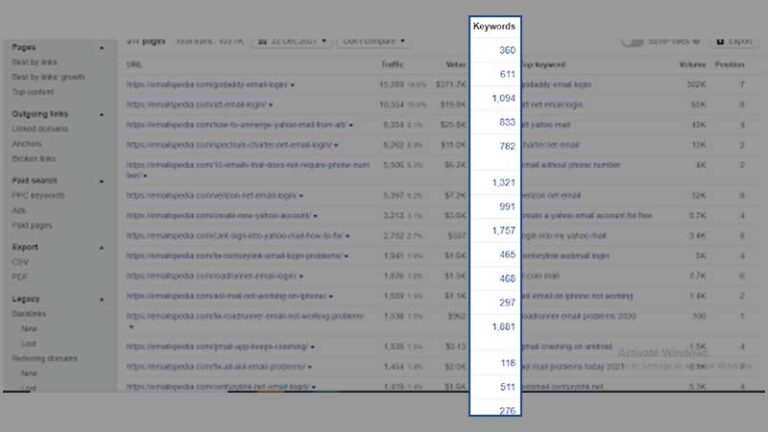This screenshot has width=768, height=432.
Task: Click top keyword verizon net email
Action: pyautogui.click(x=551, y=195)
